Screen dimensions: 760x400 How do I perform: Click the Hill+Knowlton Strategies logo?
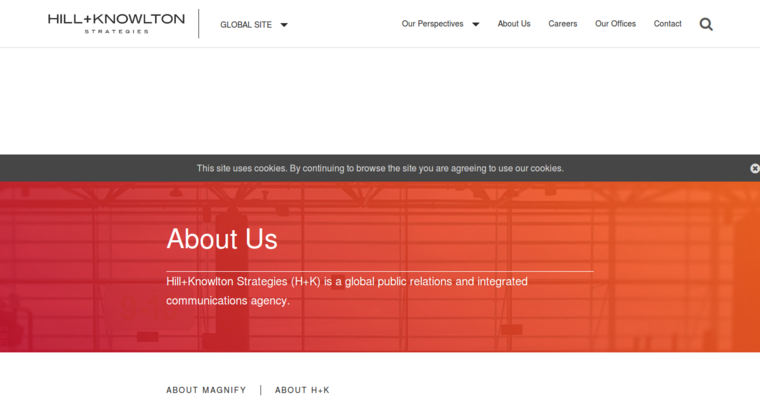point(116,24)
